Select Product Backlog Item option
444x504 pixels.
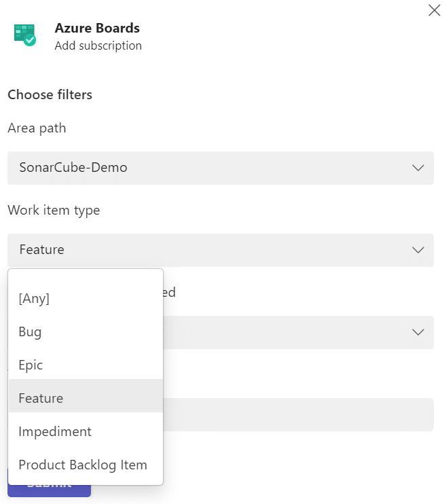pos(86,465)
